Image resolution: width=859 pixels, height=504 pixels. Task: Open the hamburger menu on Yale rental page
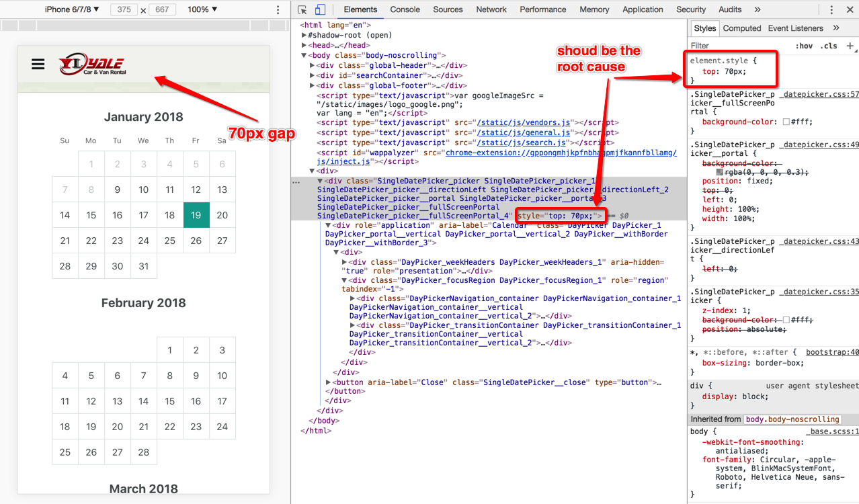pos(38,65)
